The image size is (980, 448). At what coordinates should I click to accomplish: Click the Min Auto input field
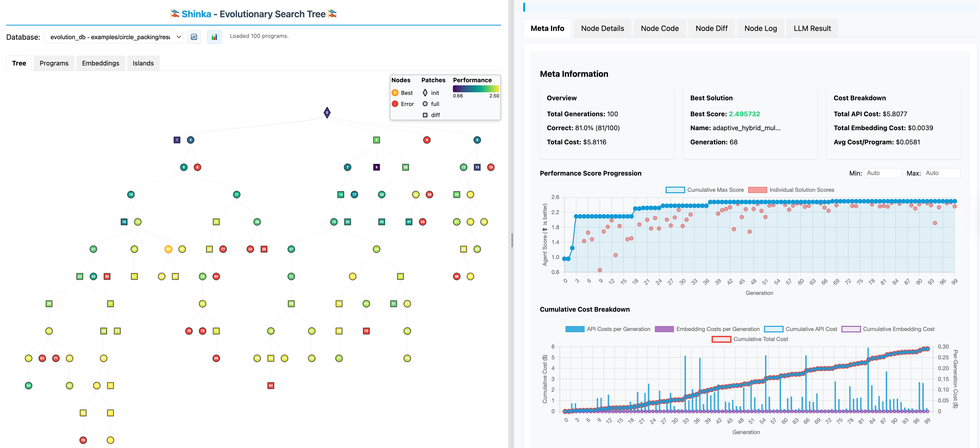pyautogui.click(x=883, y=173)
